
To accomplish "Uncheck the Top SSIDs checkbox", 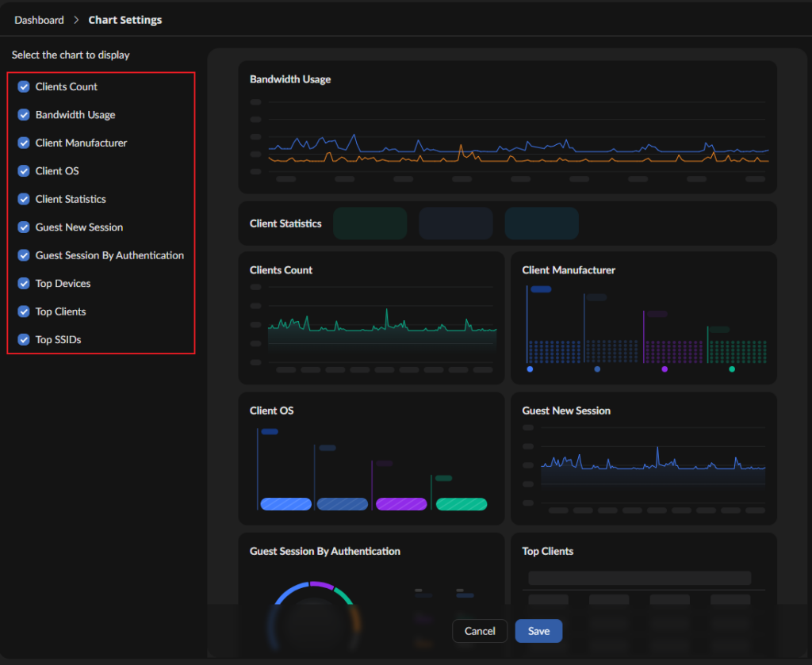I will 24,339.
